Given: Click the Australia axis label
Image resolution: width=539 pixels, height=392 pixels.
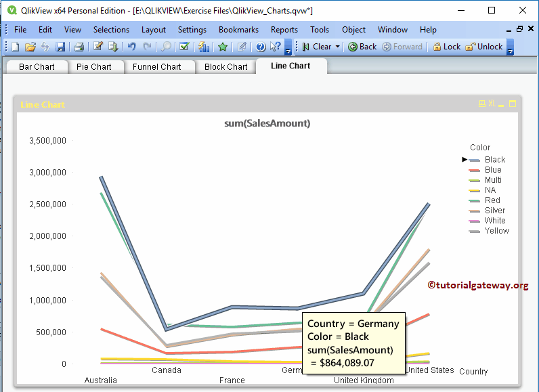Looking at the screenshot, I should tap(100, 380).
